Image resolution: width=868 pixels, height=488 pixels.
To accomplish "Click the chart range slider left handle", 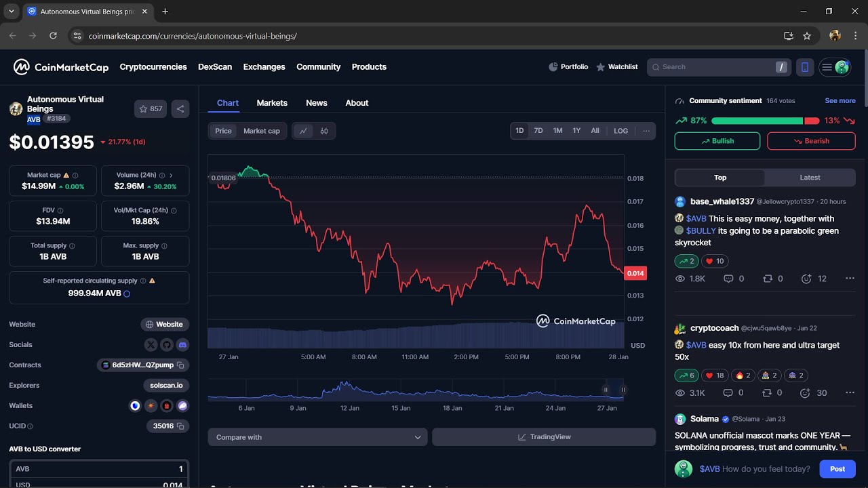I will tap(606, 390).
